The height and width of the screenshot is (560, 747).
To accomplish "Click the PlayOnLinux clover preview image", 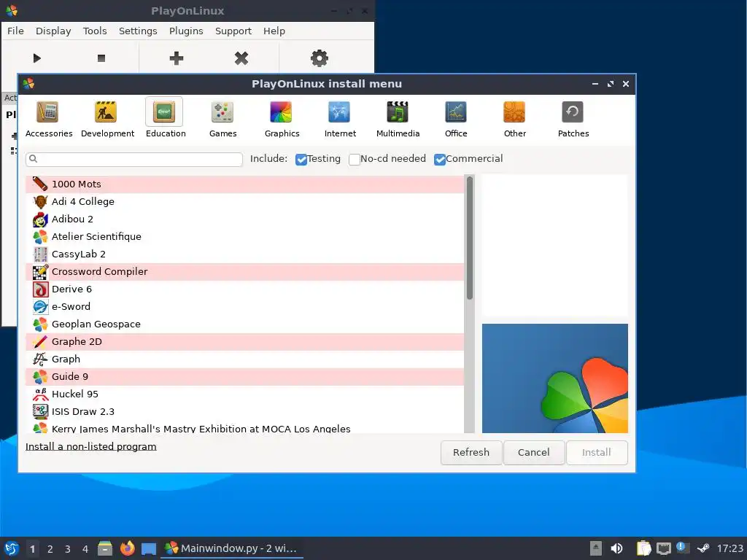I will pyautogui.click(x=555, y=378).
